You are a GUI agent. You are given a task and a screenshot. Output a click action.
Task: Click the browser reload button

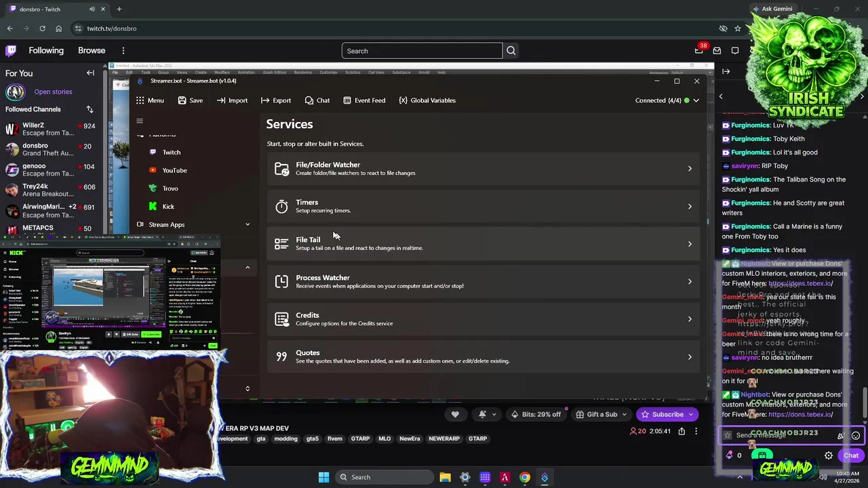click(x=42, y=28)
